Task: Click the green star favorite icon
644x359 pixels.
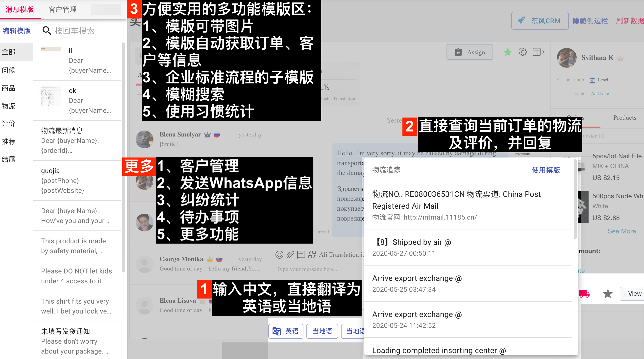Action: click(x=507, y=52)
